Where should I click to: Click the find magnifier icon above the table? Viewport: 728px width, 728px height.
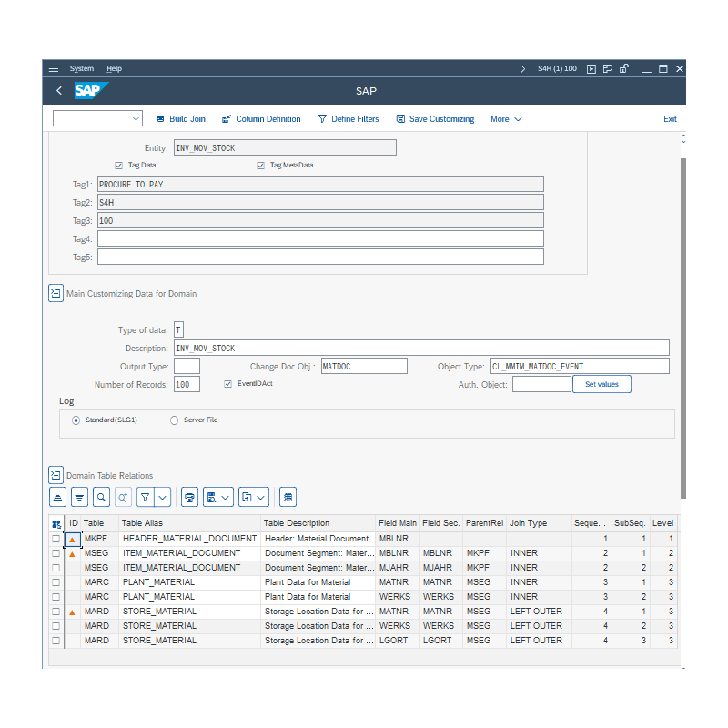(101, 497)
